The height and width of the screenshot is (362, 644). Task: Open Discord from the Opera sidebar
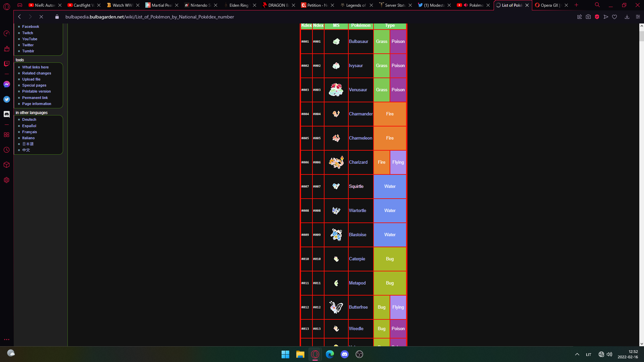pyautogui.click(x=6, y=114)
